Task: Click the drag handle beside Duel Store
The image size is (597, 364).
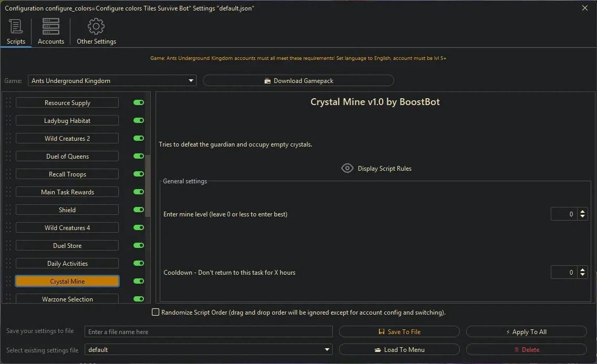Action: coord(8,246)
